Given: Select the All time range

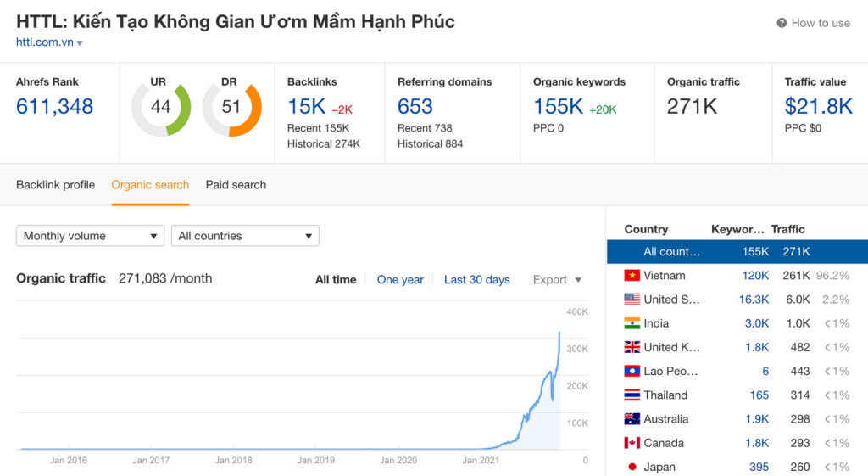Looking at the screenshot, I should (336, 280).
